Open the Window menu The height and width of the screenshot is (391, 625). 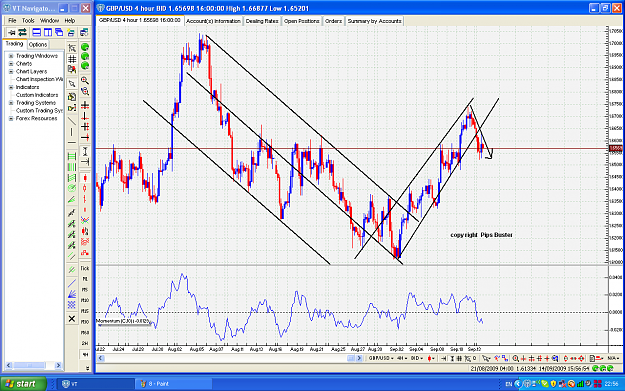pyautogui.click(x=49, y=20)
